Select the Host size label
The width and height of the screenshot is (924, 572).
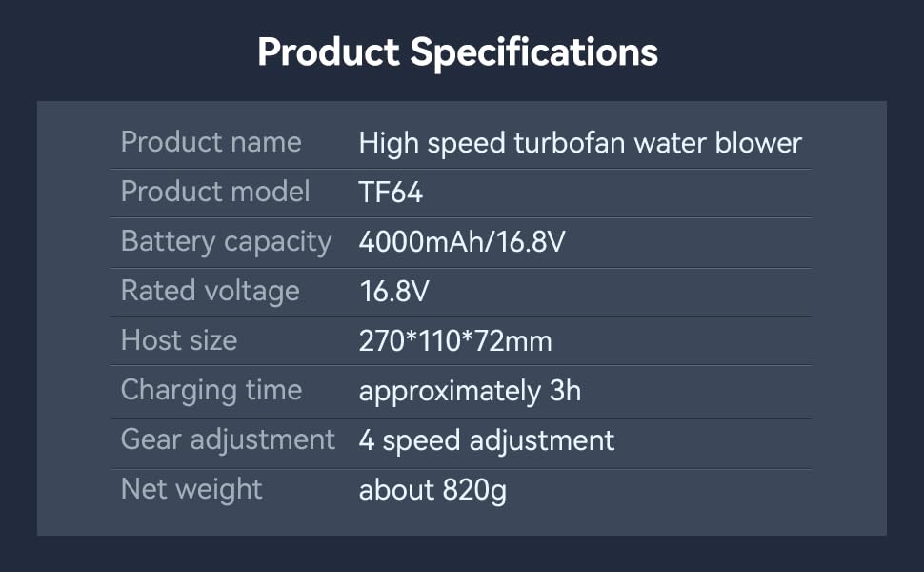(x=179, y=340)
